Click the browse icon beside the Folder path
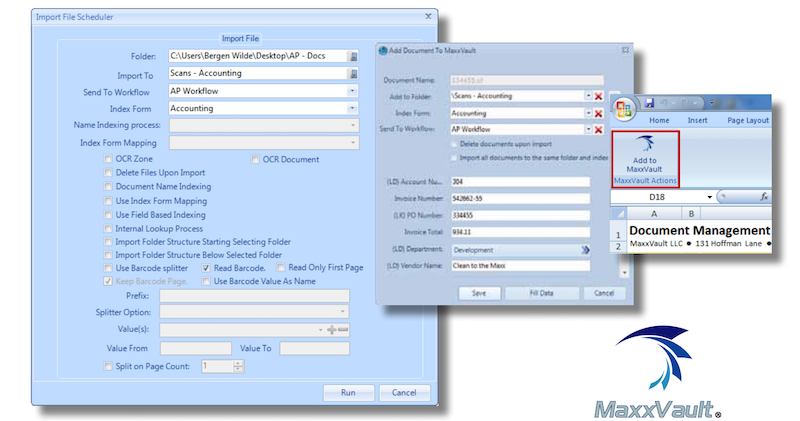Viewport: 800px width, 421px height. 352,57
